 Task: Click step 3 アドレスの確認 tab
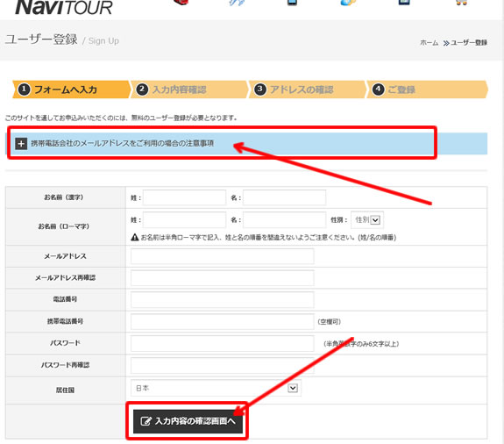pyautogui.click(x=308, y=90)
